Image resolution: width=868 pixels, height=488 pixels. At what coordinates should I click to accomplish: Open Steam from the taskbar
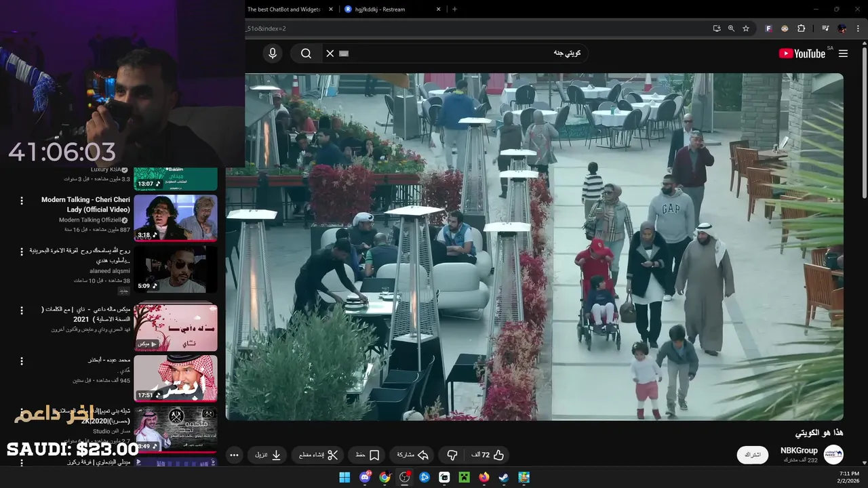[504, 477]
